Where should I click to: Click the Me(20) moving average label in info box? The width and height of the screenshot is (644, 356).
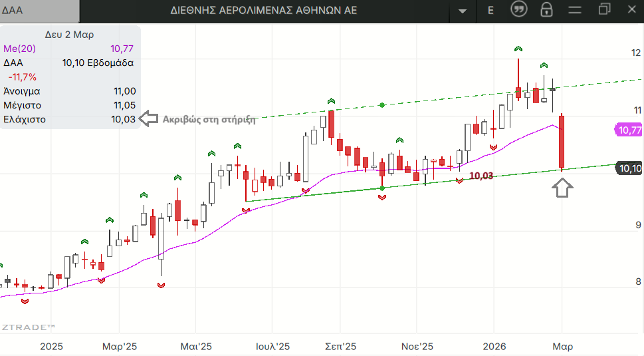tap(20, 48)
